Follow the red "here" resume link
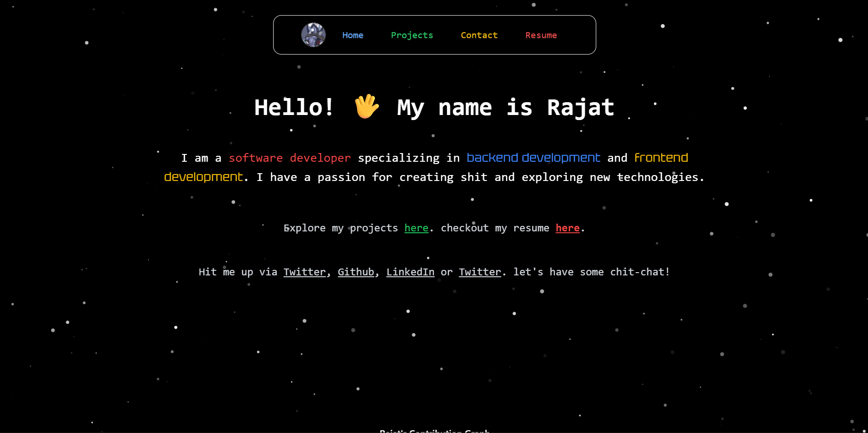The width and height of the screenshot is (868, 433). [x=567, y=228]
